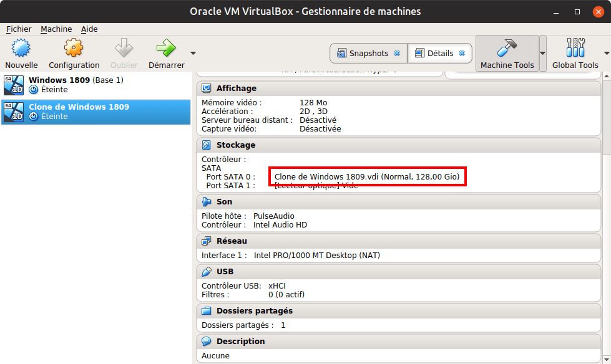611x364 pixels.
Task: Click the power state icon of Windows 1809
Action: click(x=34, y=90)
